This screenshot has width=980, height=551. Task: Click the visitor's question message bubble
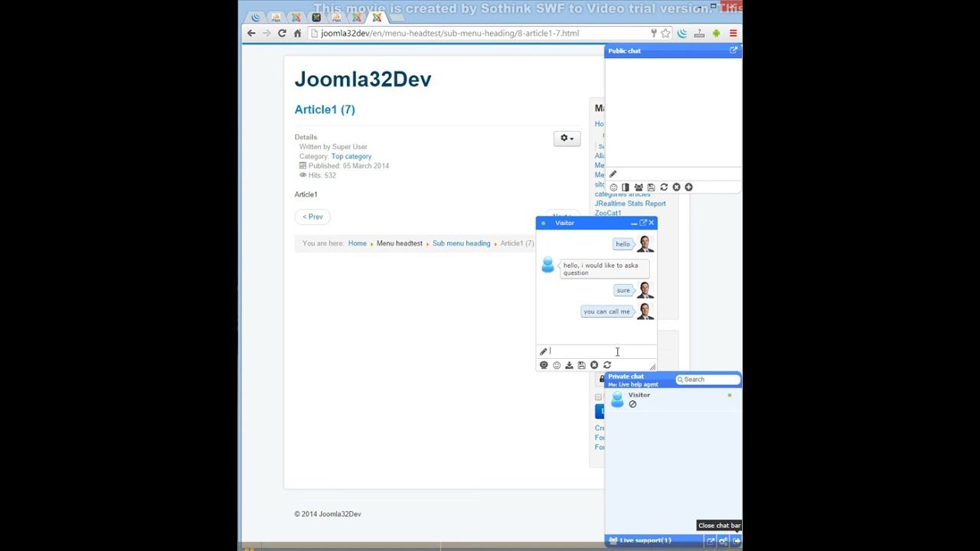tap(604, 269)
